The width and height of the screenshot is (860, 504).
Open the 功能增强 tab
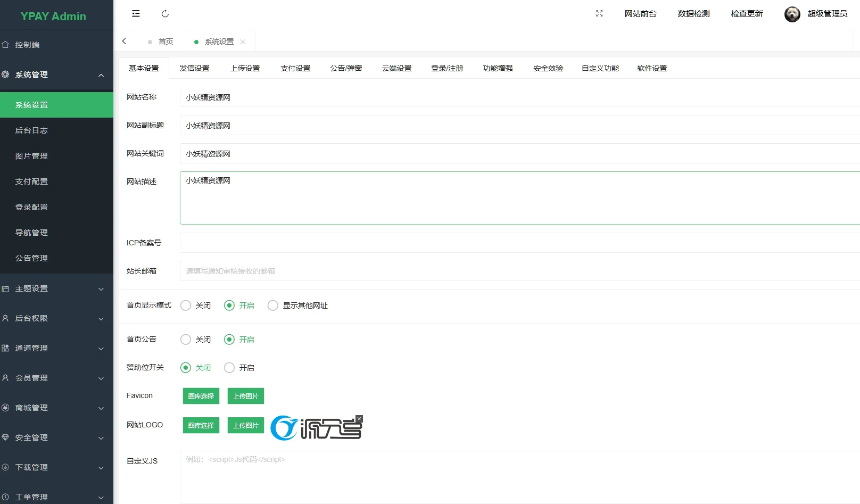pyautogui.click(x=498, y=68)
